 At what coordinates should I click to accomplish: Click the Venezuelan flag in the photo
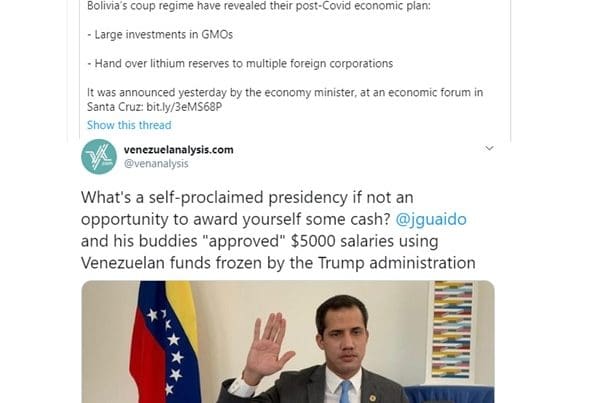click(166, 342)
